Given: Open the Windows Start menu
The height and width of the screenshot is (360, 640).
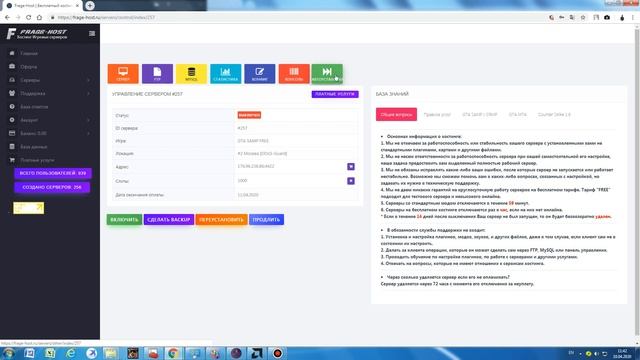Looking at the screenshot, I should [9, 353].
